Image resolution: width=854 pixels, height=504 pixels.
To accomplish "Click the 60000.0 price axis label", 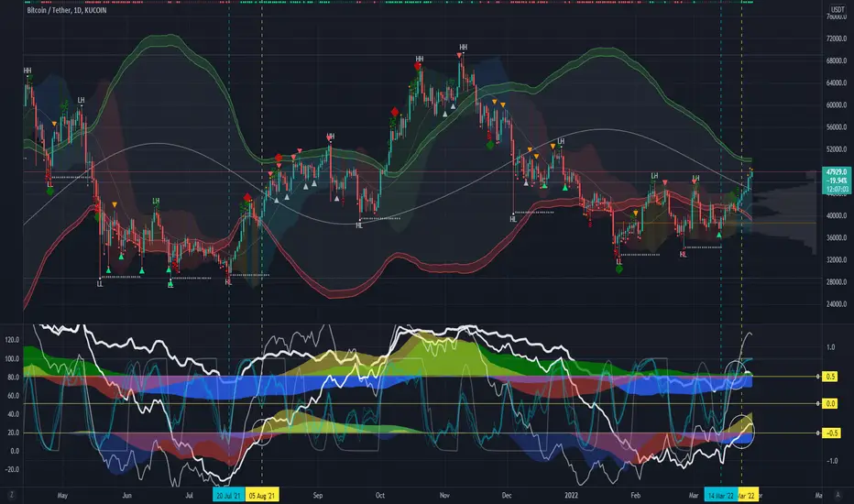I will [836, 105].
